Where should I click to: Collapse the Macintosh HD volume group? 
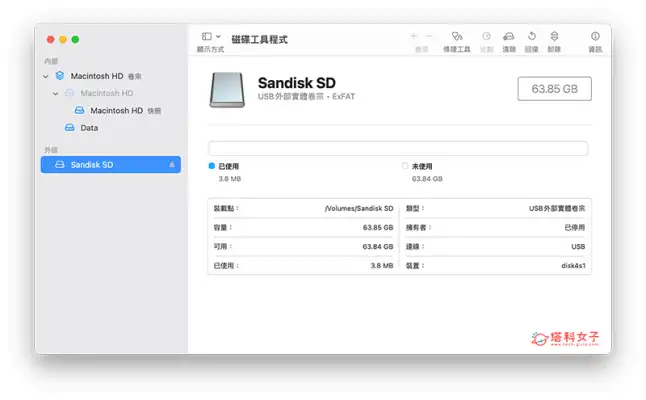[46, 76]
